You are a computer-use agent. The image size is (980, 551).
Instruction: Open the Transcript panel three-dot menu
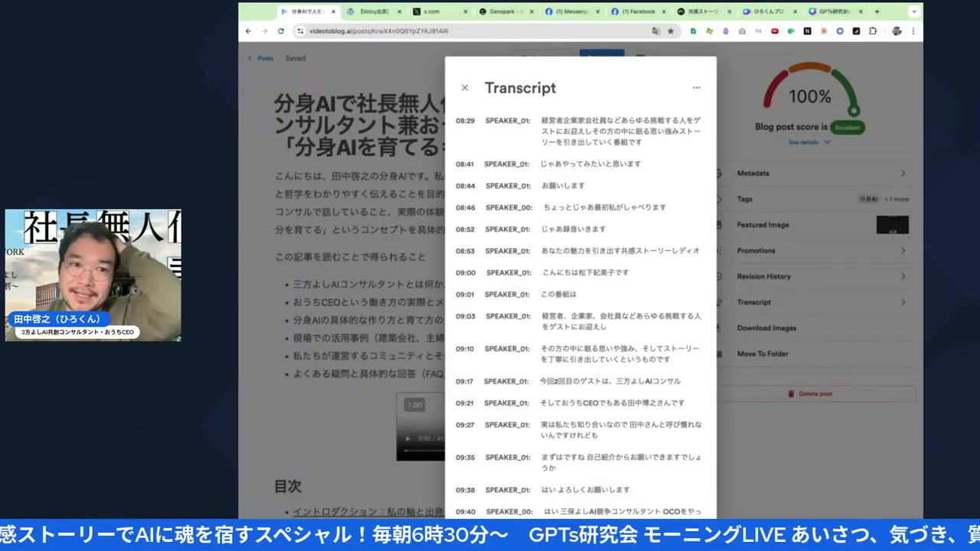696,87
